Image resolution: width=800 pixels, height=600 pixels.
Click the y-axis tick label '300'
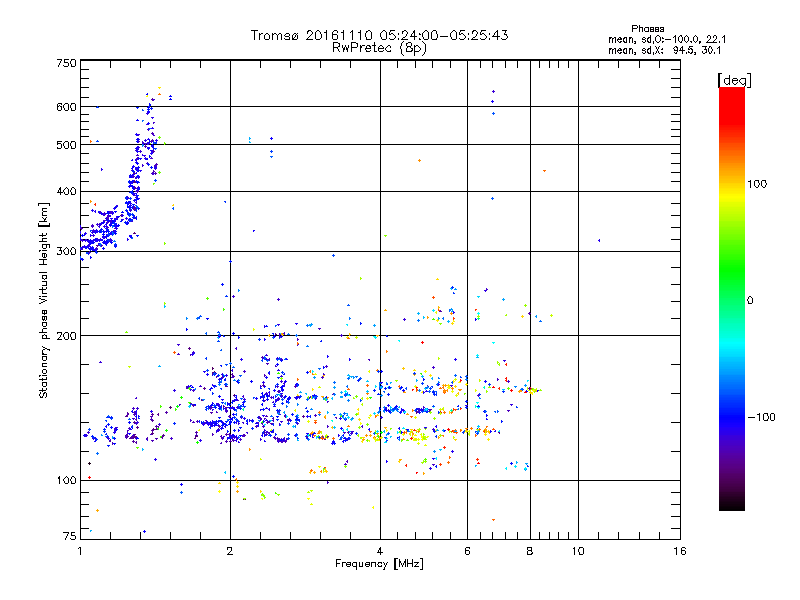[x=66, y=251]
